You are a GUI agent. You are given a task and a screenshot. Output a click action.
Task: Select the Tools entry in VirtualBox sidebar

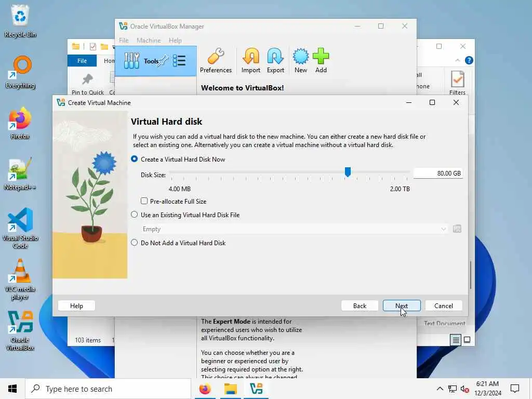(x=156, y=61)
